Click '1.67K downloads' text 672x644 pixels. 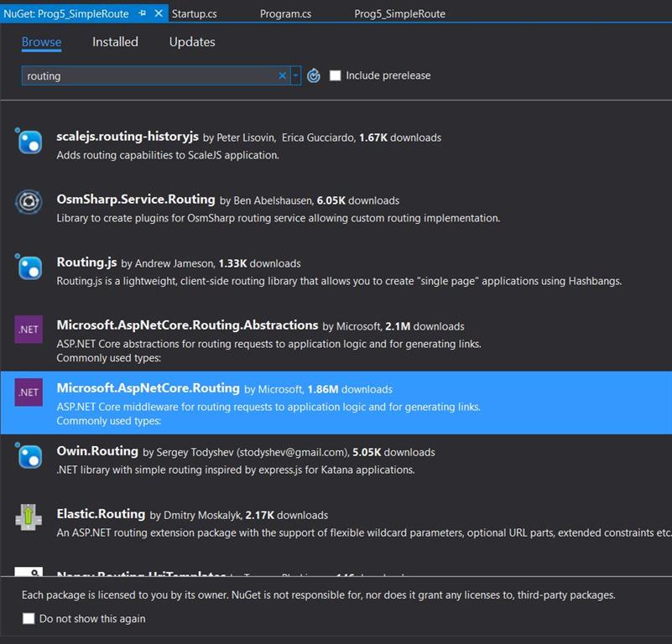(400, 138)
